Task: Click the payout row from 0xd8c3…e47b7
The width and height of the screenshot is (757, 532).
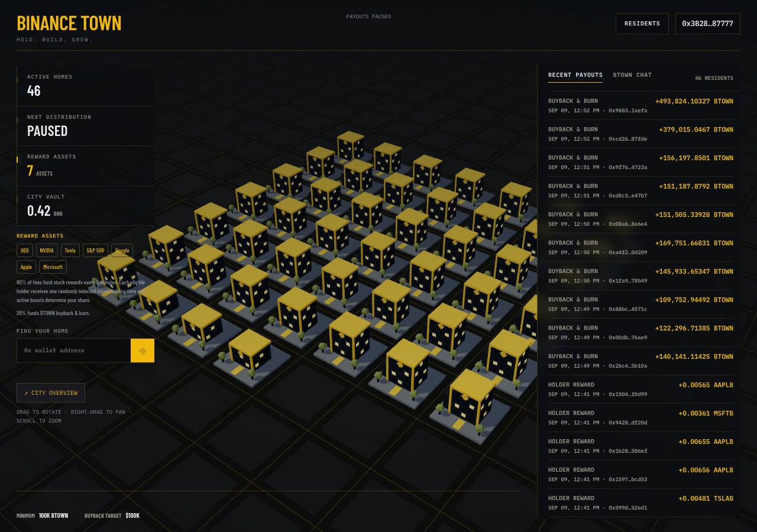Action: tap(640, 191)
